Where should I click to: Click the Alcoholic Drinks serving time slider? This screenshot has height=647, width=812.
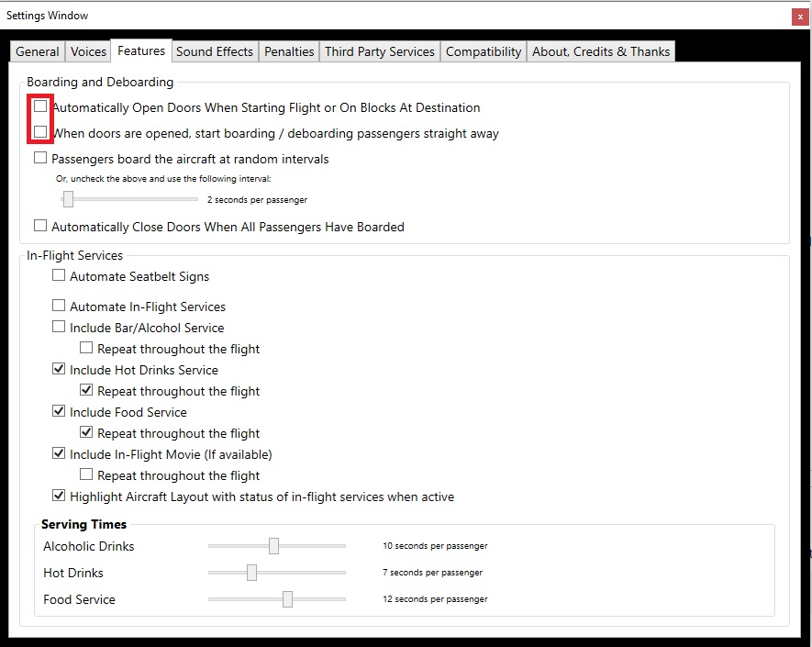pos(277,545)
